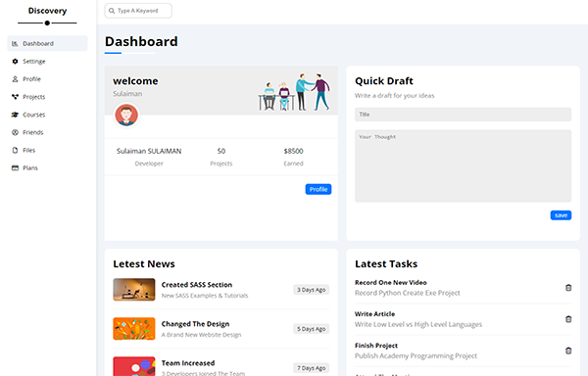
Task: Go to Friends page in sidebar
Action: coord(47,132)
